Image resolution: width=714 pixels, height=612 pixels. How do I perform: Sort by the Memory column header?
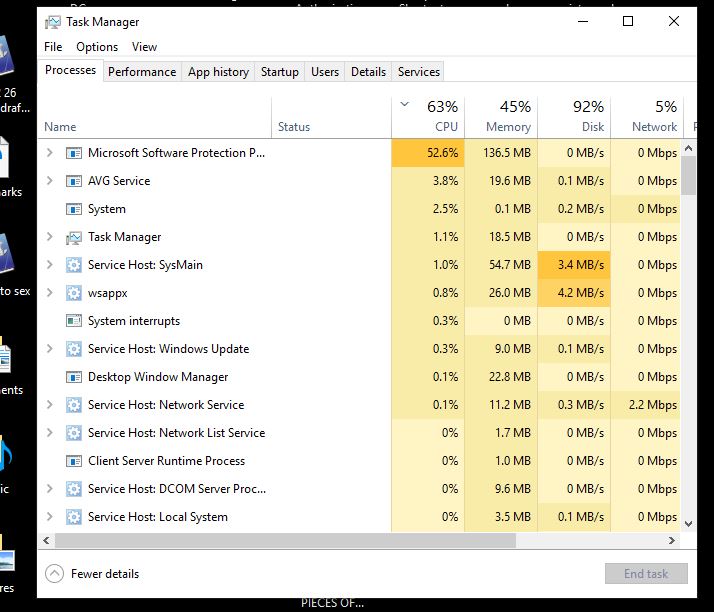coord(501,117)
